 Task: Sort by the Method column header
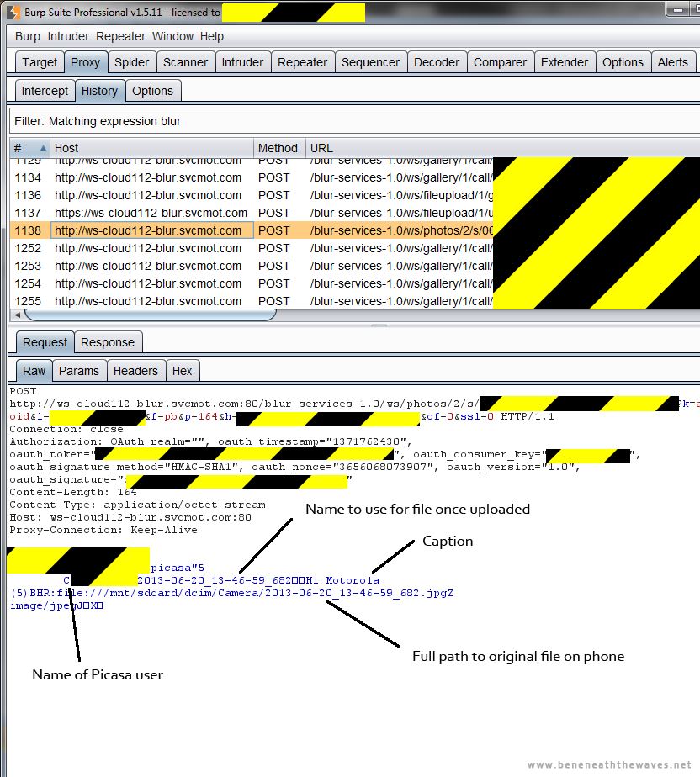279,148
